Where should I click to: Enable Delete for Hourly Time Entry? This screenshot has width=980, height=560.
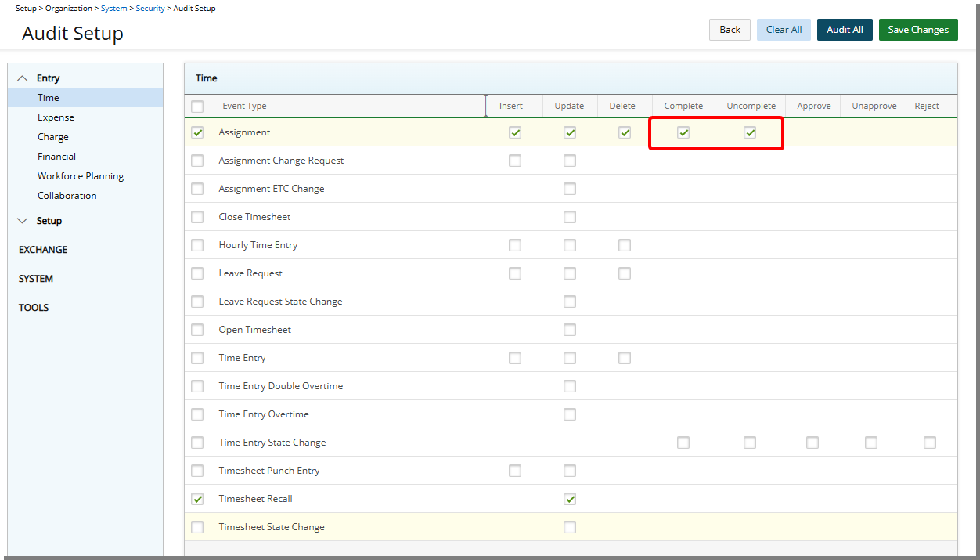click(624, 245)
